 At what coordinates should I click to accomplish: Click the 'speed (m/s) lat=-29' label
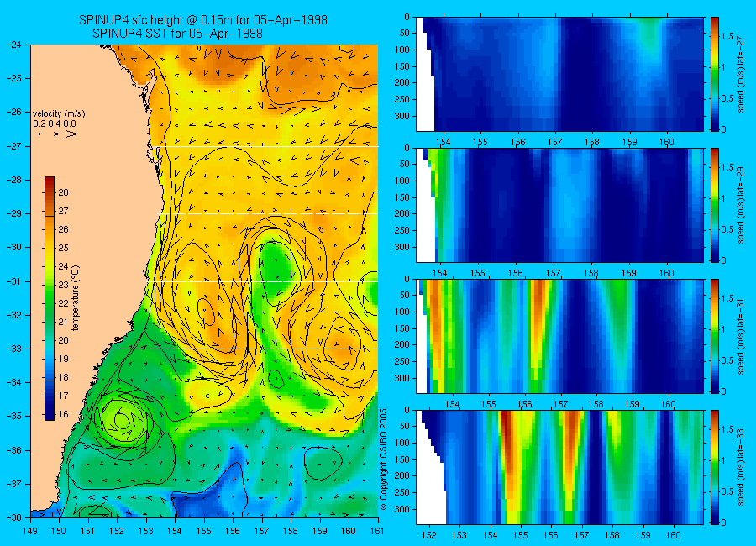[742, 205]
